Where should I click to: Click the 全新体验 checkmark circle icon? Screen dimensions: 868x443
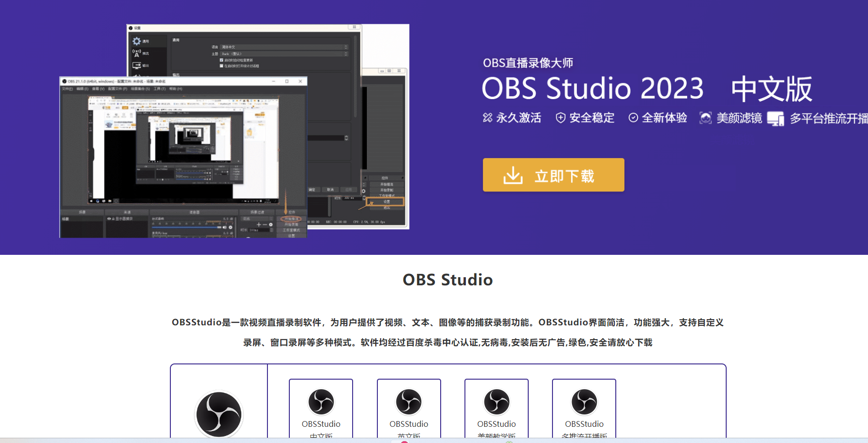tap(633, 118)
